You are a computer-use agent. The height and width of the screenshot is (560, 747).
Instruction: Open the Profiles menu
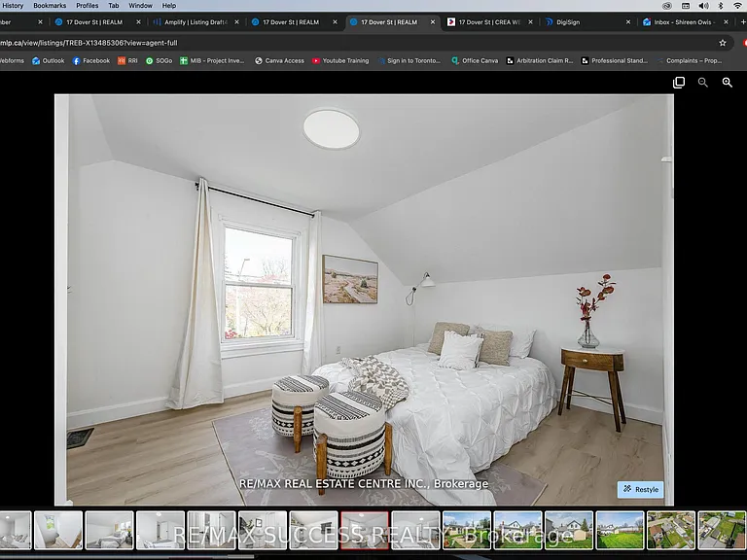(x=88, y=6)
